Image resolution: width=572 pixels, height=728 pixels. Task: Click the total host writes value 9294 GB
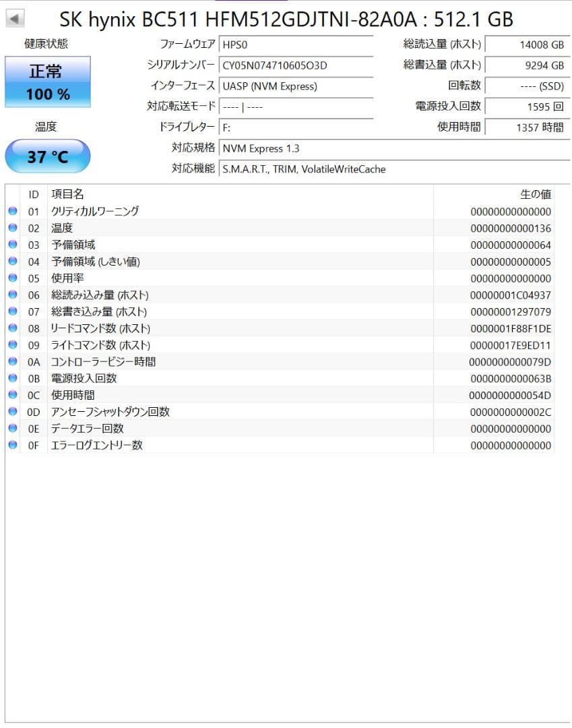(x=528, y=65)
